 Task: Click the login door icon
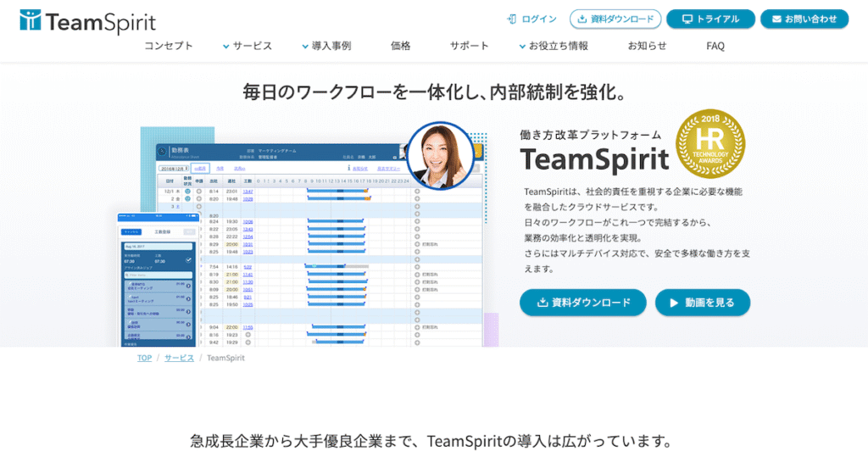coord(512,19)
